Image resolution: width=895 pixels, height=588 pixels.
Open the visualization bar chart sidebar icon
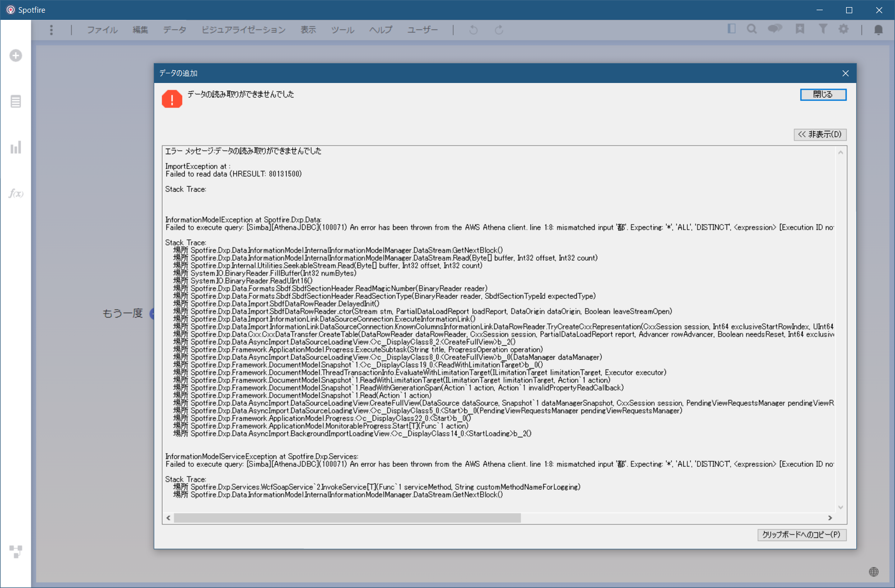coord(16,148)
